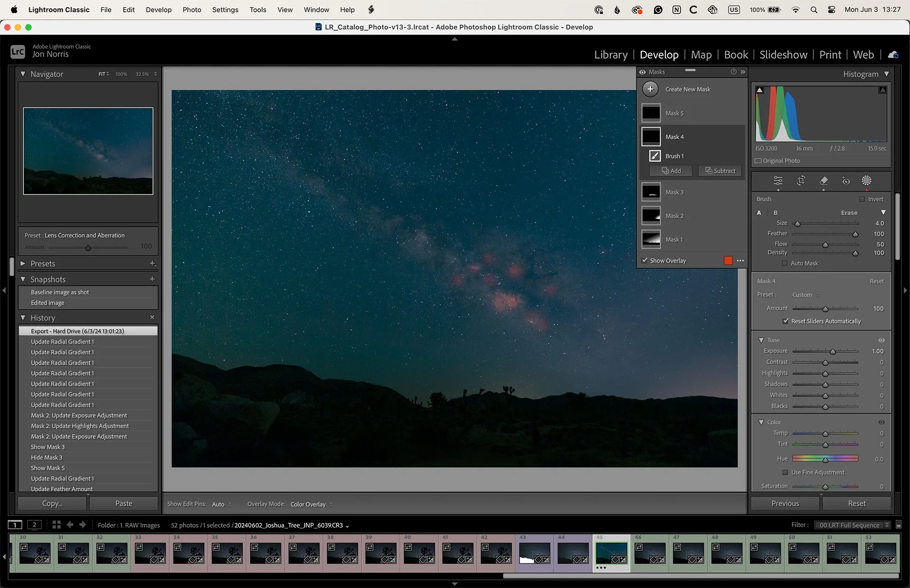
Task: Enable the Auto Mask checkbox
Action: pos(784,263)
